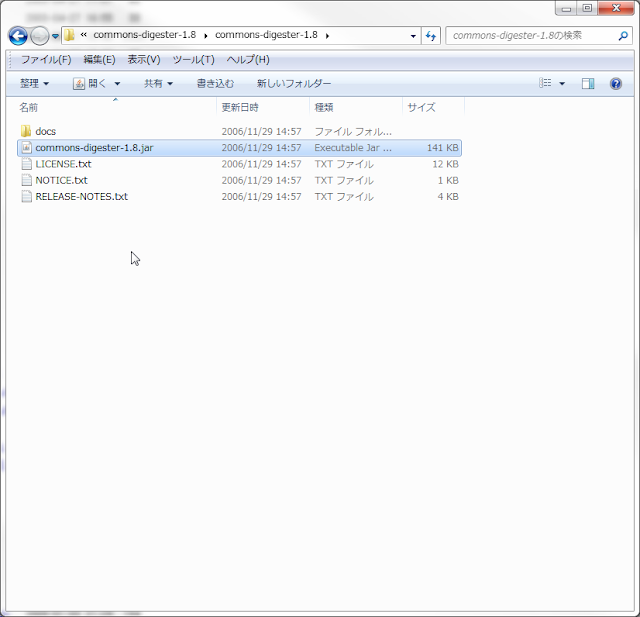This screenshot has width=640, height=617.
Task: Click the 4 KB size cell
Action: (x=448, y=197)
